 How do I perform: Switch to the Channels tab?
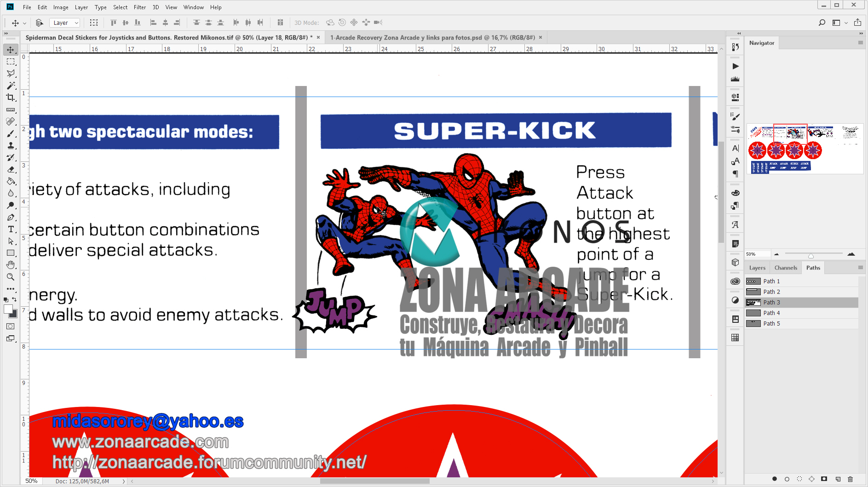786,267
